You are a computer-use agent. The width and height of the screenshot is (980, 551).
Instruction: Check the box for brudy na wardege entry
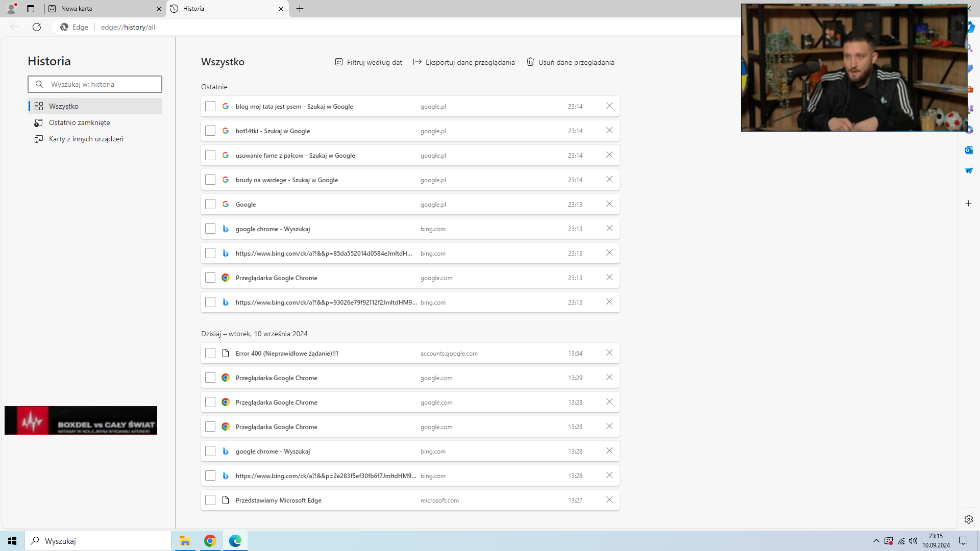[x=210, y=180]
